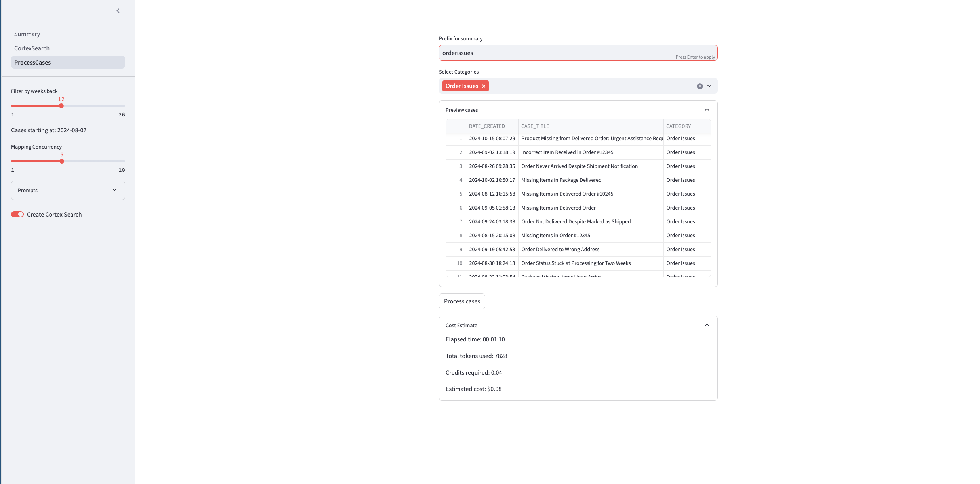Viewport: 980px width, 484px height.
Task: Click the Mapping Concurrency slider handle
Action: pos(62,161)
